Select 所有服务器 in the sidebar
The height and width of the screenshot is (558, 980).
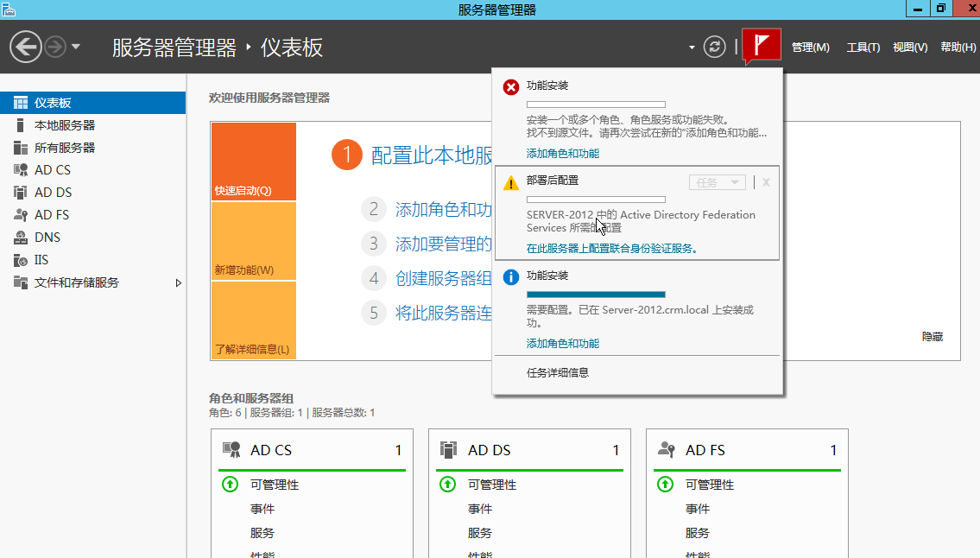92,148
